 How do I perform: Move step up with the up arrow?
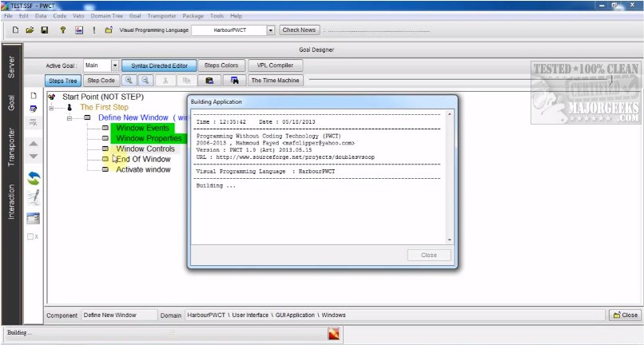click(x=34, y=143)
